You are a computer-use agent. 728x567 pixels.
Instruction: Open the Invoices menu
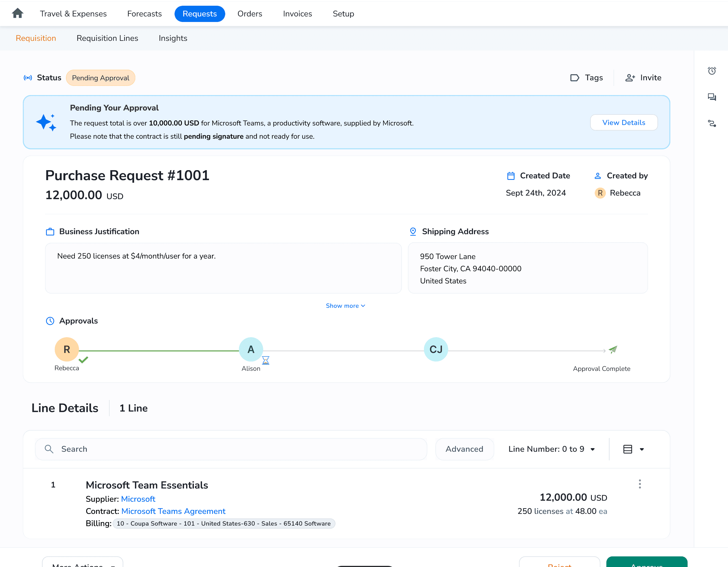297,14
